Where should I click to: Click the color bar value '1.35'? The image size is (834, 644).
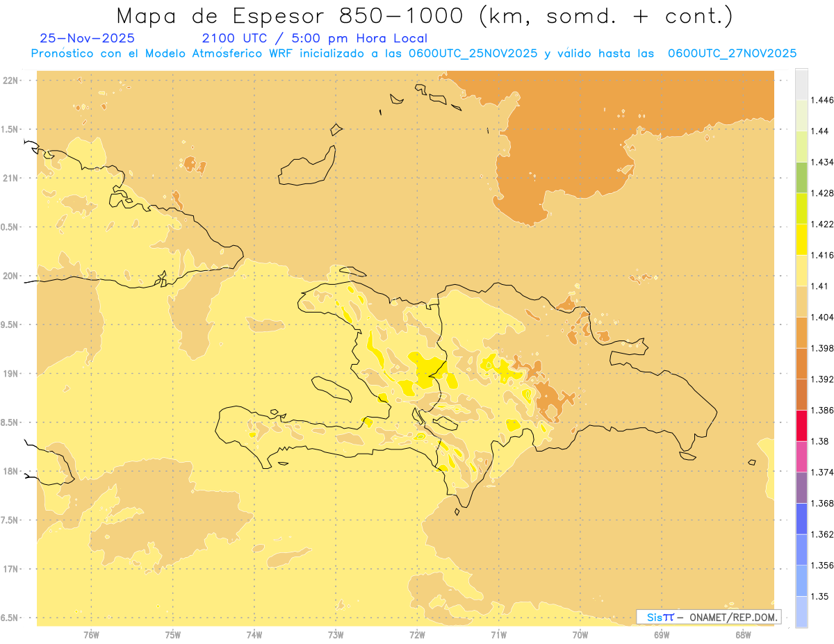pyautogui.click(x=821, y=596)
